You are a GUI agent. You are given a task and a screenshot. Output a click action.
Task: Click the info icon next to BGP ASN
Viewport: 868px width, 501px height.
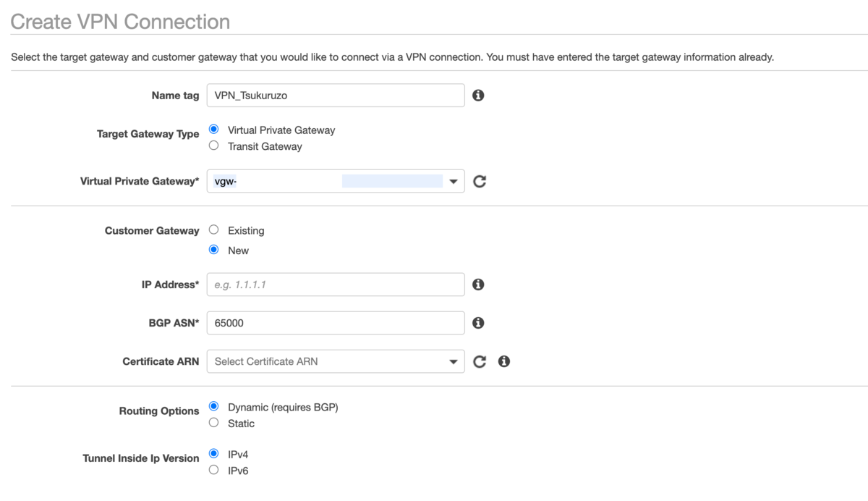point(478,323)
